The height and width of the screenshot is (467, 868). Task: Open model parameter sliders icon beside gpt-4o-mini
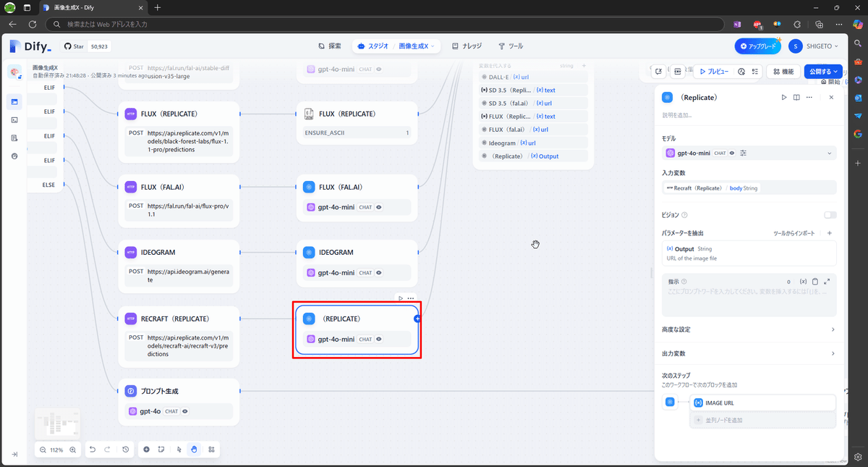744,153
